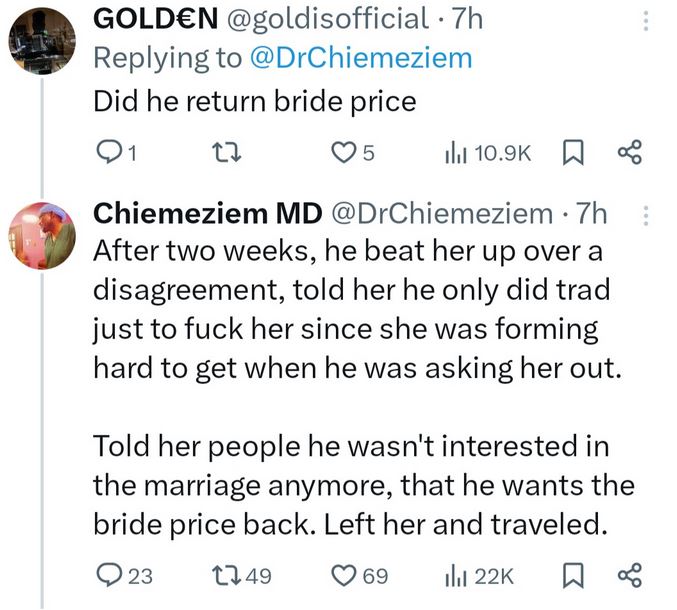The image size is (677, 610).
Task: Open the Chiemeziem MD display name
Action: coord(206,212)
